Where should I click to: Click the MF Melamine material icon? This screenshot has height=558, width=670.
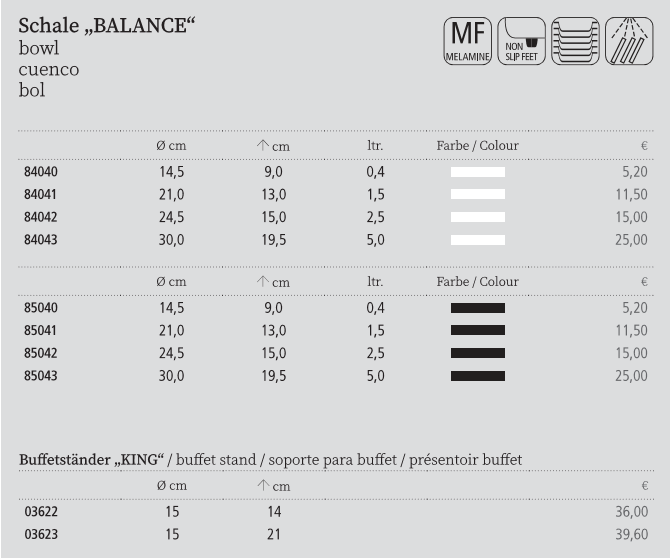coord(468,43)
